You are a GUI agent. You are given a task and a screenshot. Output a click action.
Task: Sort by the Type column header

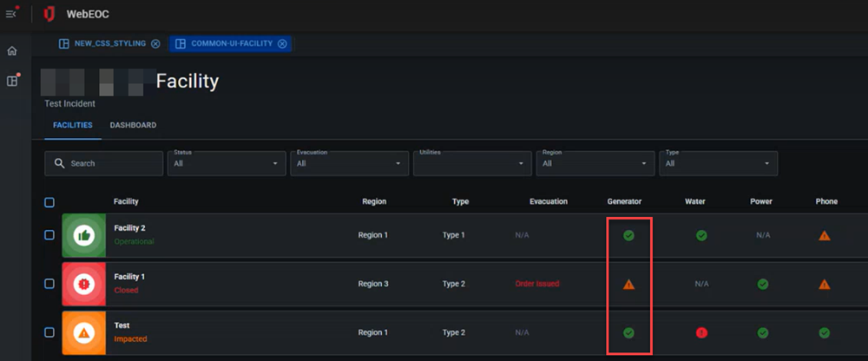tap(461, 201)
